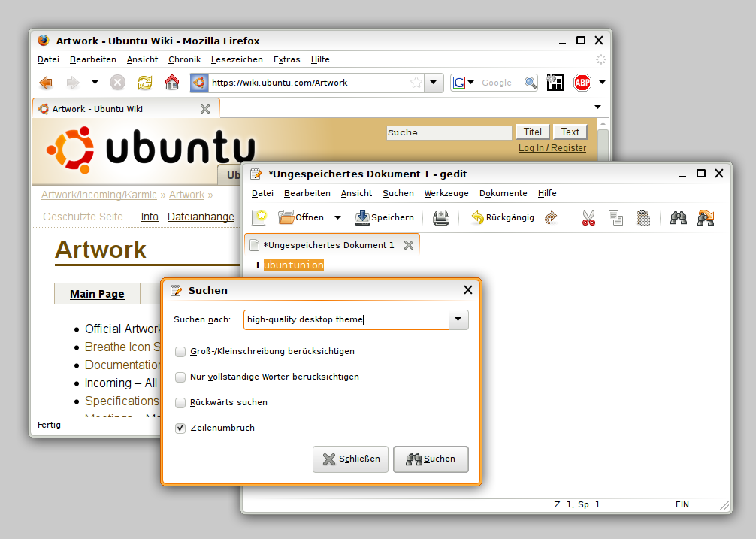Viewport: 756px width, 539px height.
Task: Click the gedit print icon
Action: [x=441, y=218]
